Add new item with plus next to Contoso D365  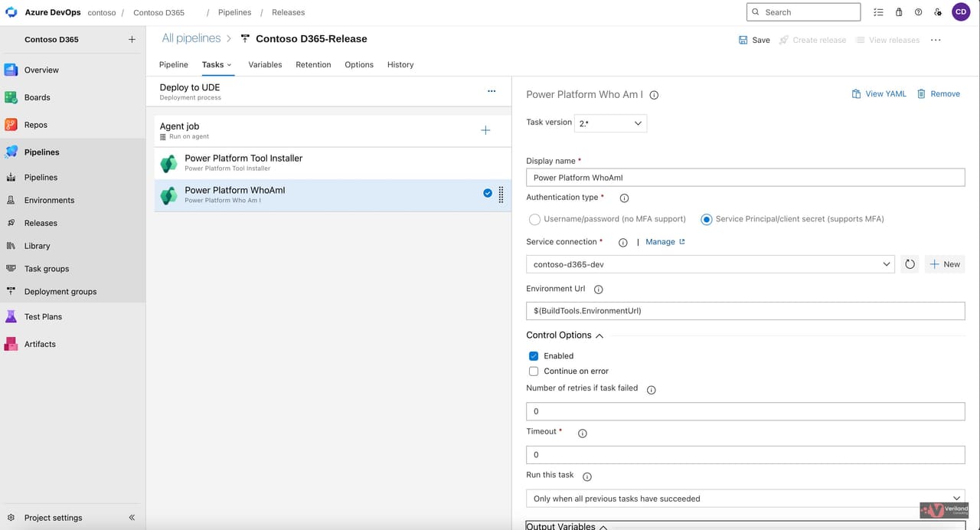point(132,39)
